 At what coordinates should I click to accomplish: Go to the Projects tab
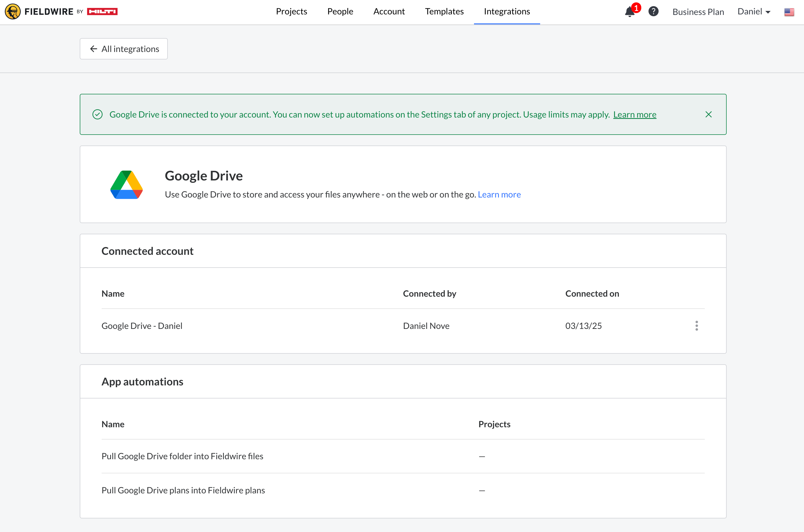(x=291, y=11)
